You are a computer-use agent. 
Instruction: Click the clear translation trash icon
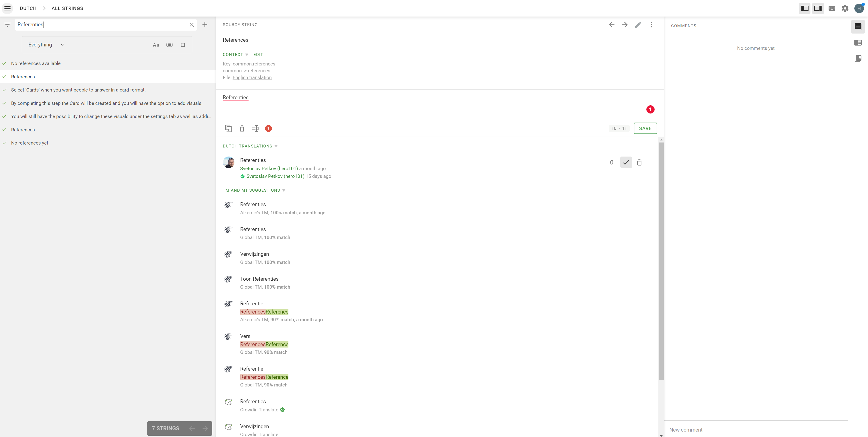[x=242, y=128]
